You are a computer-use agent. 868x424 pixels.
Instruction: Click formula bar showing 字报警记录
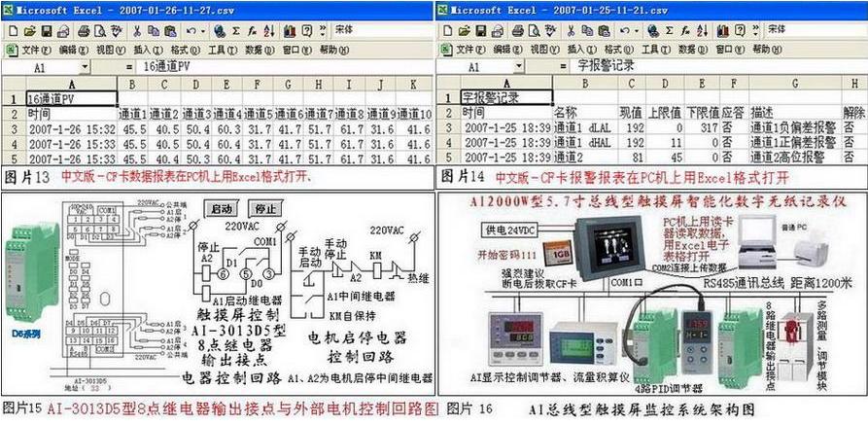(718, 67)
